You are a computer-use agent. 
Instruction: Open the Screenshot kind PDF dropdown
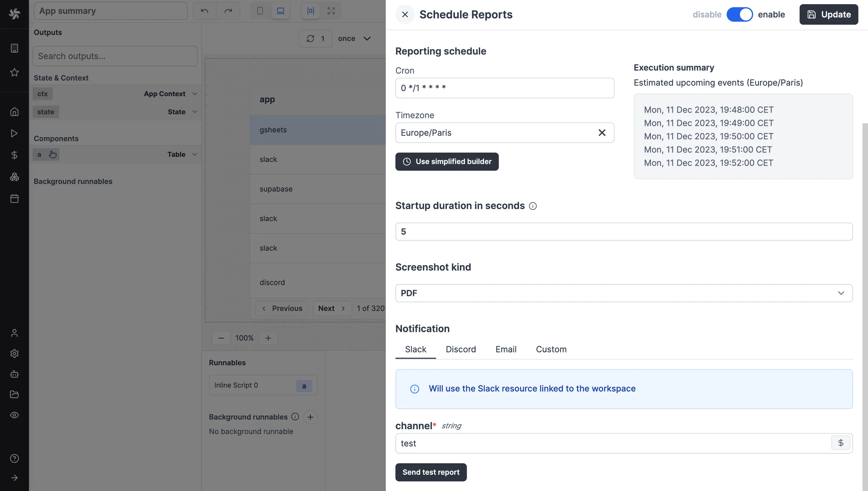coord(624,293)
